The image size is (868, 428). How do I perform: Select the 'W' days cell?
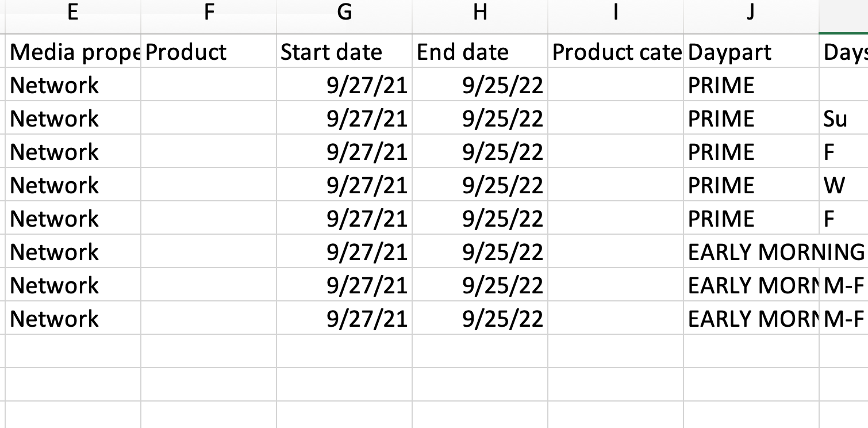pos(844,185)
